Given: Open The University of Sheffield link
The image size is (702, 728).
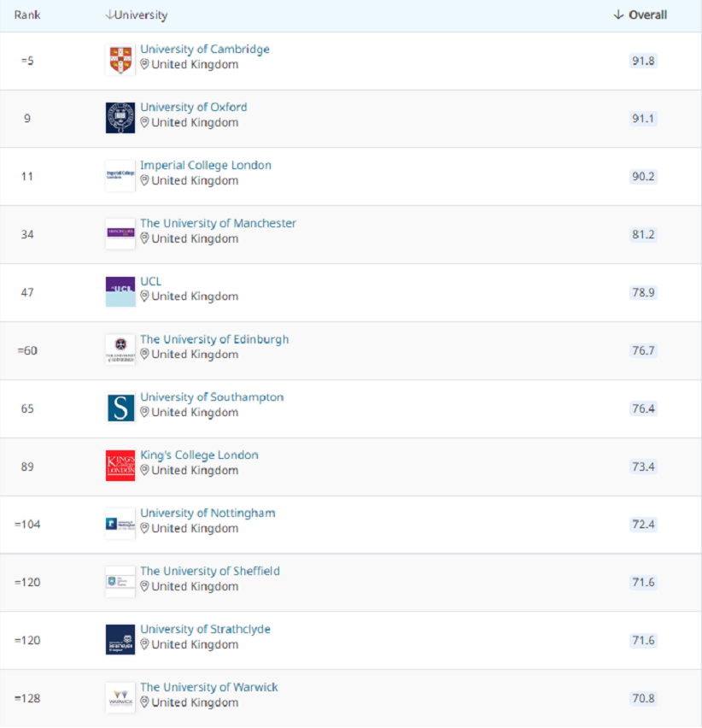Looking at the screenshot, I should (210, 571).
